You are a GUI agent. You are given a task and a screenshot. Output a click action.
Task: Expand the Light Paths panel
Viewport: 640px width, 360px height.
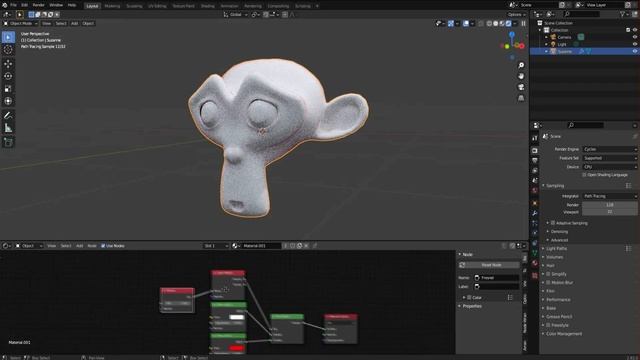(557, 249)
